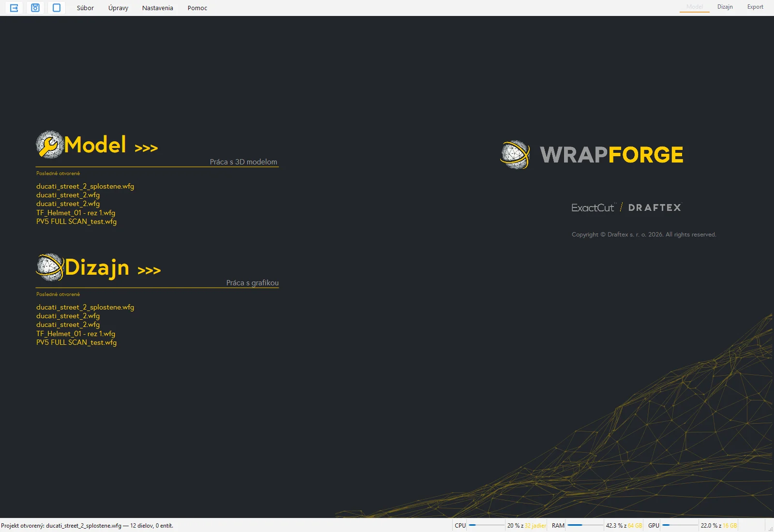Open ducati_street_2_splostene.wfg under Model

click(85, 186)
